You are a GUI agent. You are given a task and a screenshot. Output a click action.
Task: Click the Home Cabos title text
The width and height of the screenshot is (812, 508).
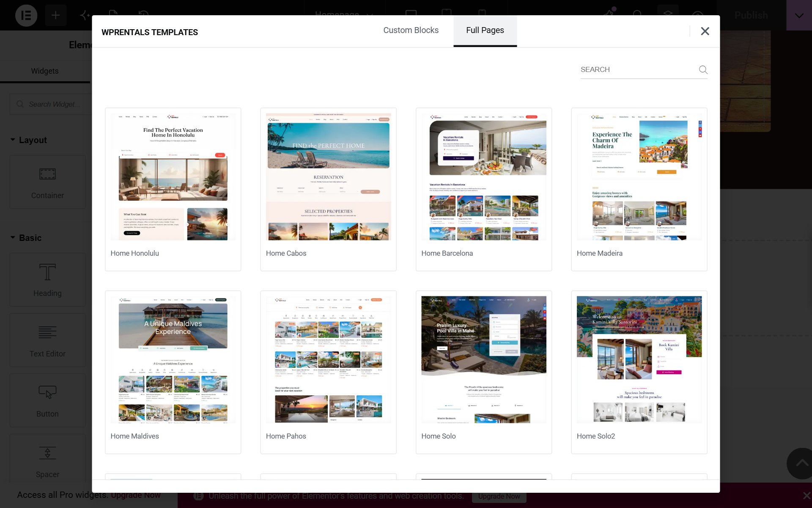coord(286,253)
